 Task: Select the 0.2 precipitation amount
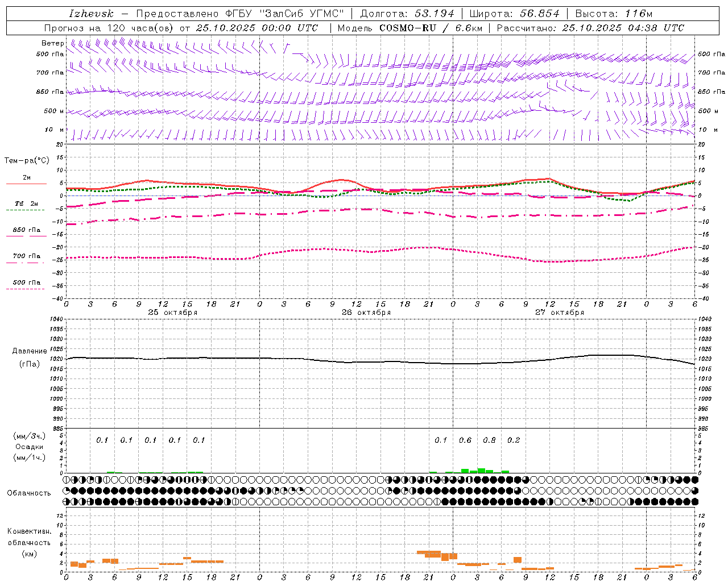514,440
